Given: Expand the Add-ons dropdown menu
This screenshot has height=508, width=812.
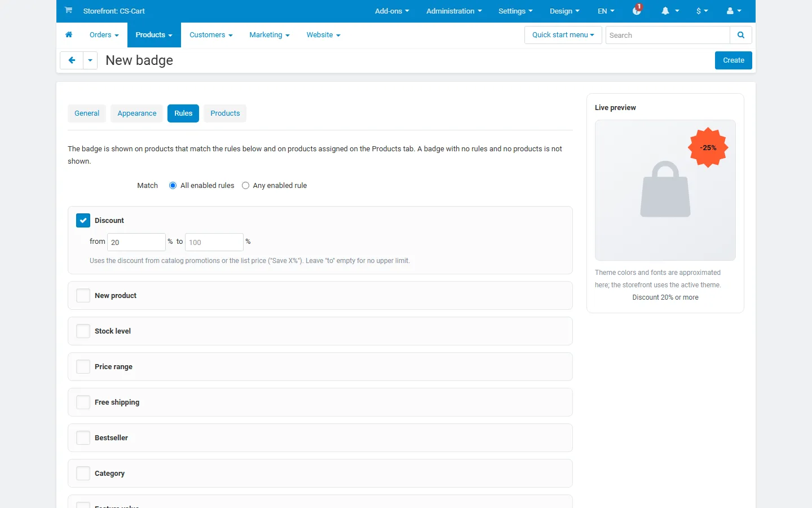Looking at the screenshot, I should tap(392, 11).
